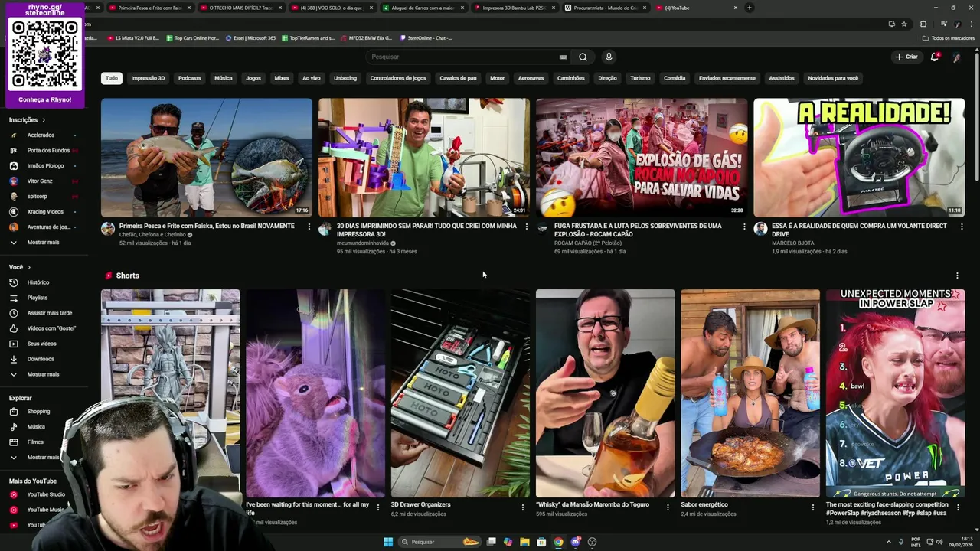Image resolution: width=980 pixels, height=551 pixels.
Task: Select the Controladores de jogos chip
Action: (398, 78)
